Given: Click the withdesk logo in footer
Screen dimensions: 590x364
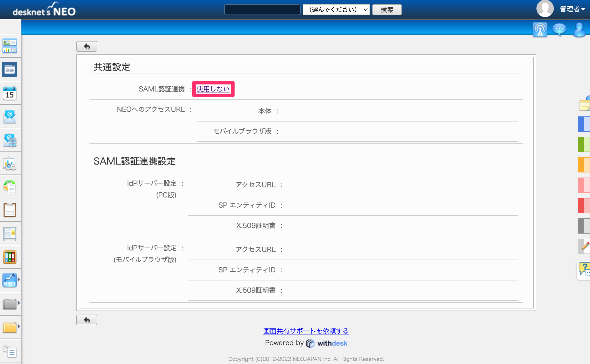Looking at the screenshot, I should [x=327, y=343].
